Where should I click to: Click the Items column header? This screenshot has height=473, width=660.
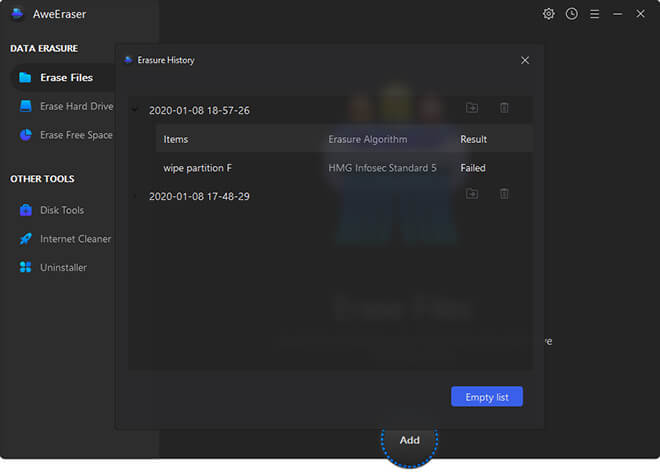click(x=176, y=139)
